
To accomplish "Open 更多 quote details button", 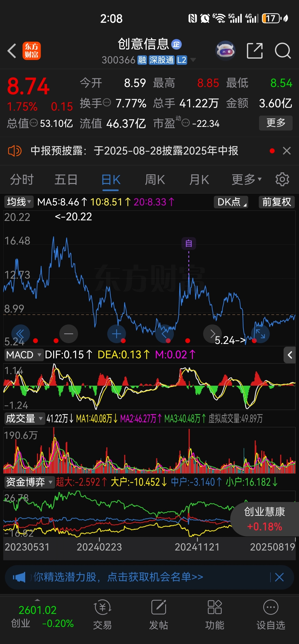I will 276,123.
